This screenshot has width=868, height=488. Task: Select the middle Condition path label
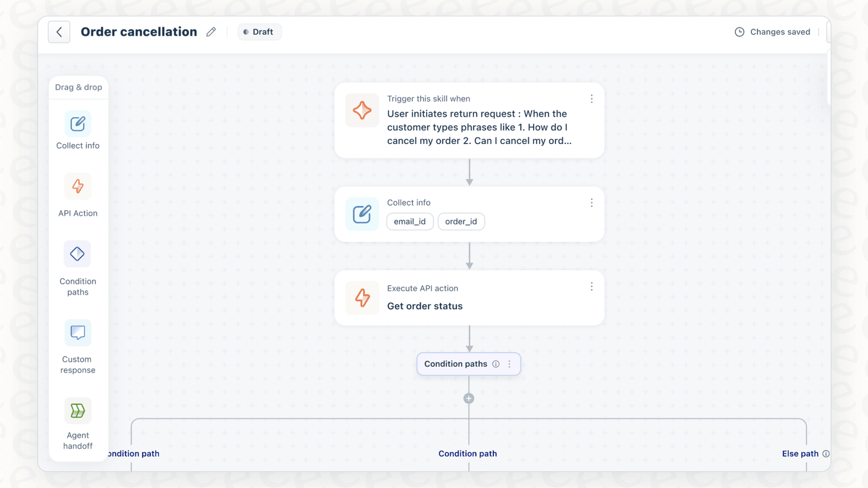point(468,453)
